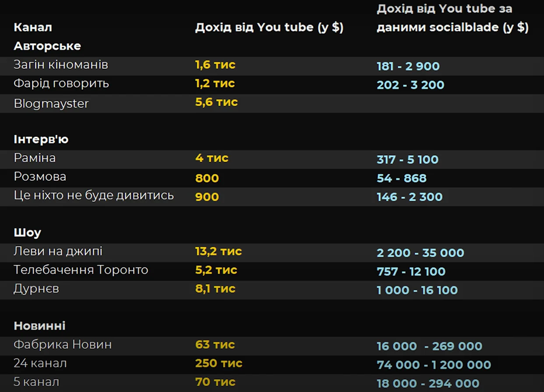Viewport: 544px width, 392px height.
Task: Select the 'Інтерв'ю' category heading
Action: point(41,140)
